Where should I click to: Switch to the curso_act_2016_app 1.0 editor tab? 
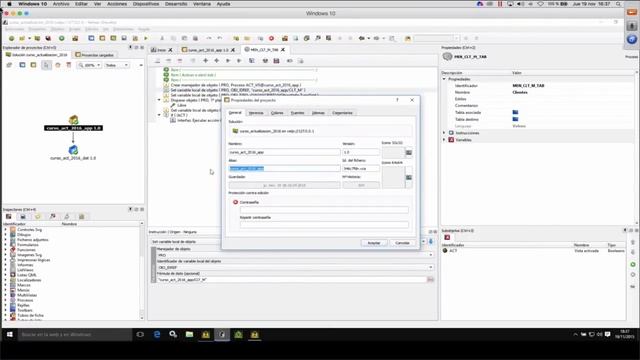click(208, 50)
